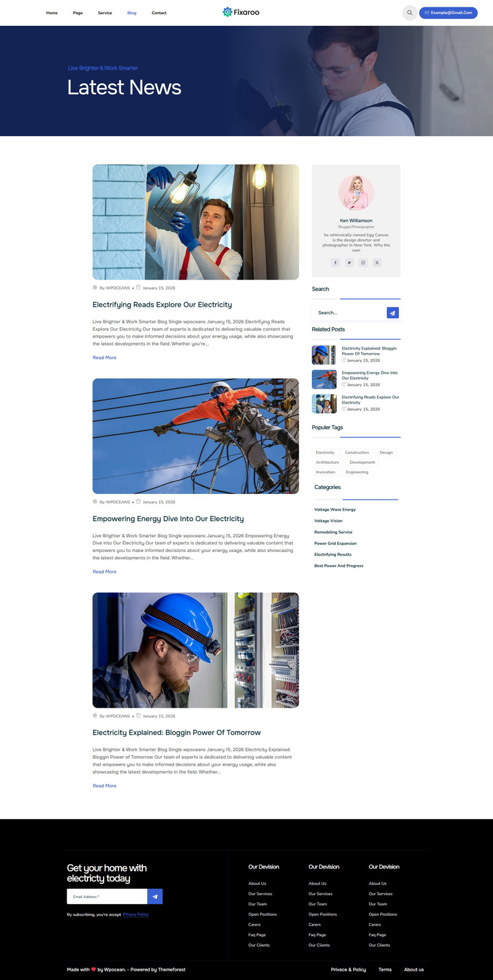This screenshot has width=493, height=980.
Task: Open the Service menu item
Action: pos(105,13)
